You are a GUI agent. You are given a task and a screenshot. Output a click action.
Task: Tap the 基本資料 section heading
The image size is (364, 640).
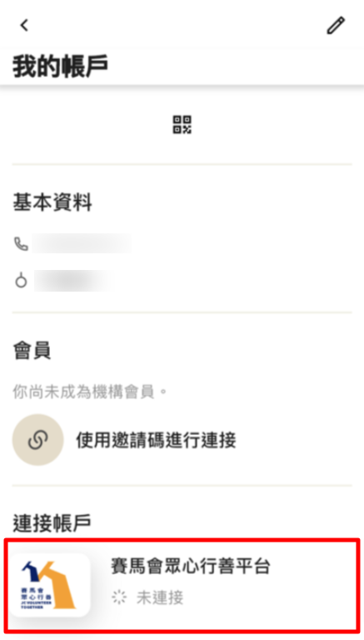(52, 202)
